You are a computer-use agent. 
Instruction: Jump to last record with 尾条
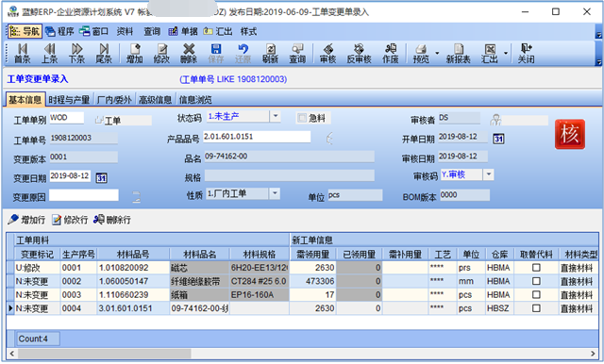tap(104, 53)
